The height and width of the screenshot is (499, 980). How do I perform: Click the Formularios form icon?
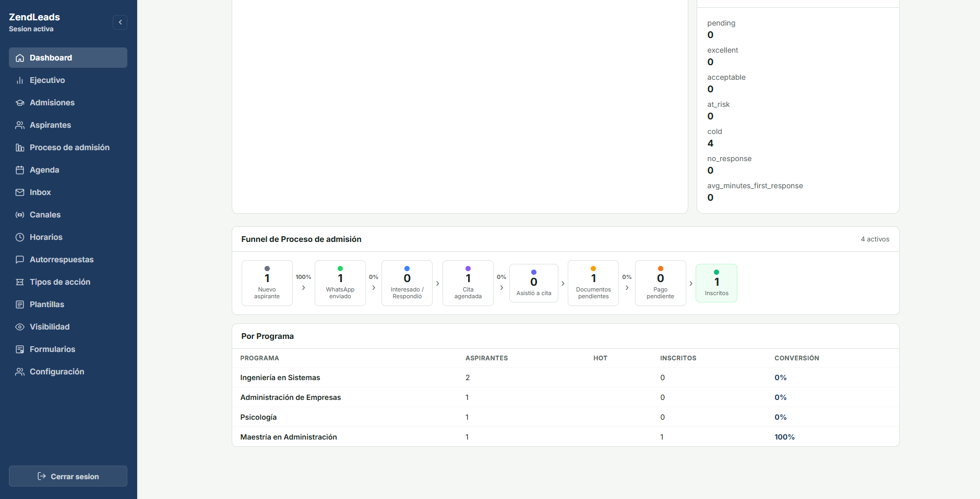(20, 349)
